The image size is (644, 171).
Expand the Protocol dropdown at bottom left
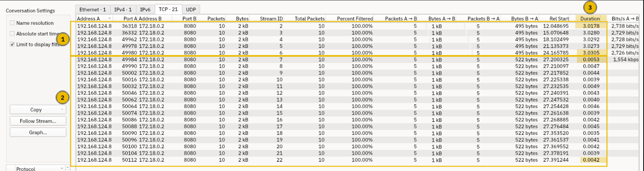click(x=62, y=168)
